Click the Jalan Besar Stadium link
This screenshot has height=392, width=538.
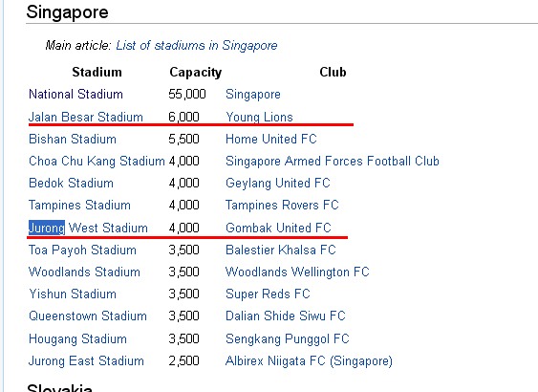click(86, 117)
